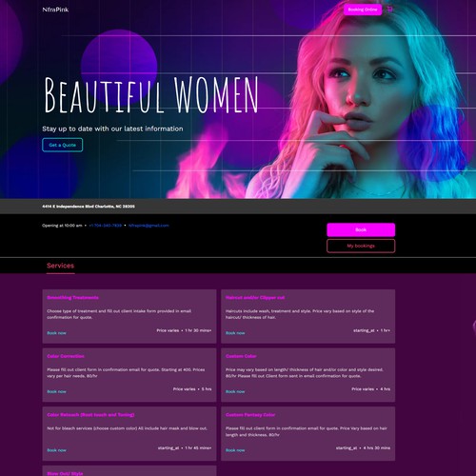Open Color Correction service title
476x476 pixels.
coord(66,356)
